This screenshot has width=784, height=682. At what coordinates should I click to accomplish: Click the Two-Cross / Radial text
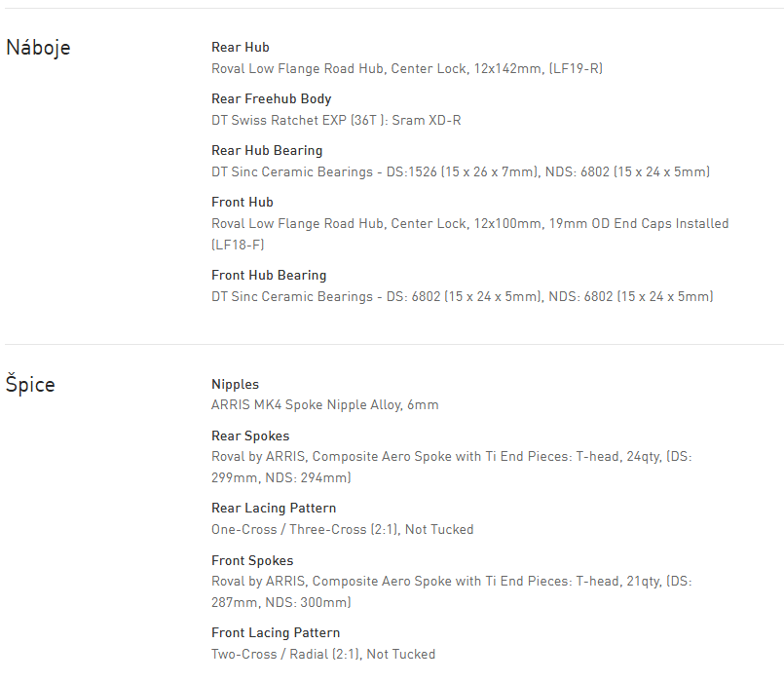pyautogui.click(x=322, y=654)
